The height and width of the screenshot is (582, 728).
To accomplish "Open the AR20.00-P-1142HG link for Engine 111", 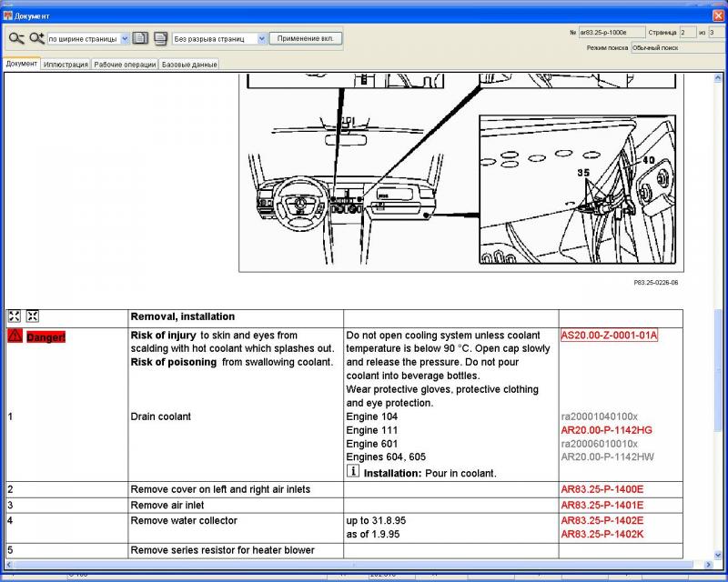I will pyautogui.click(x=606, y=430).
